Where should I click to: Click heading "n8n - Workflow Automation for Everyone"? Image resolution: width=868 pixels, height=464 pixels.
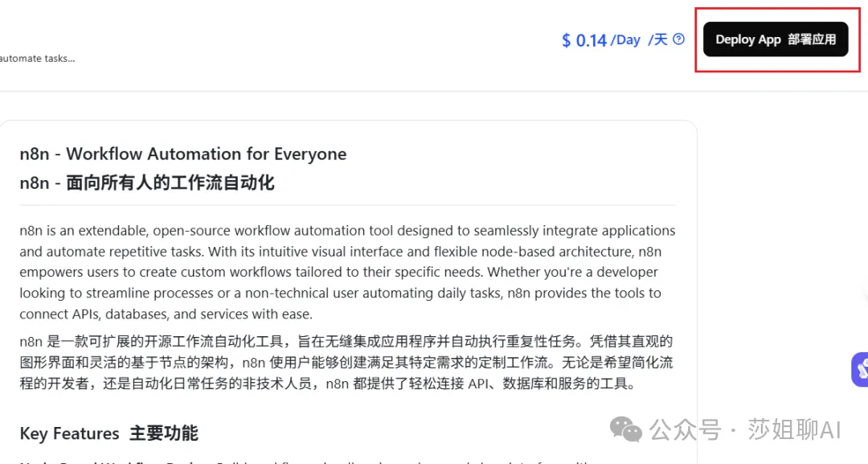point(183,154)
